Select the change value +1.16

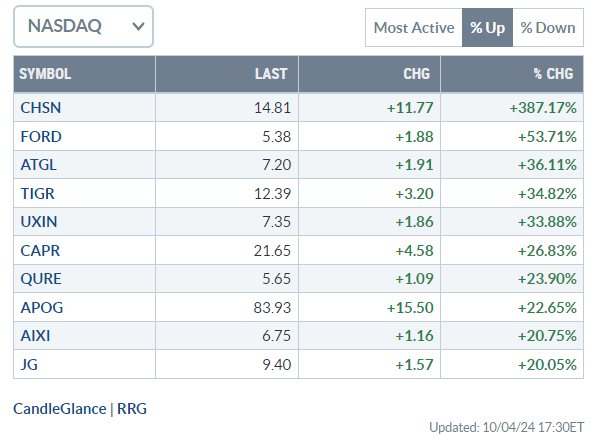pos(414,336)
